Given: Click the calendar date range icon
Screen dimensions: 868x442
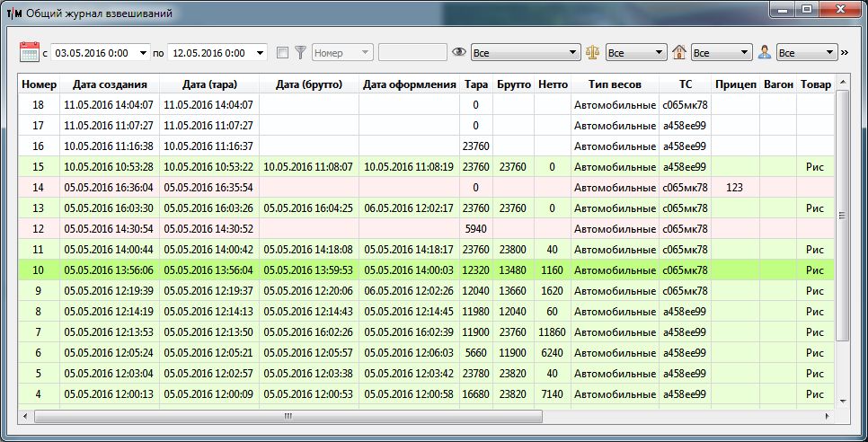Looking at the screenshot, I should click(x=29, y=52).
